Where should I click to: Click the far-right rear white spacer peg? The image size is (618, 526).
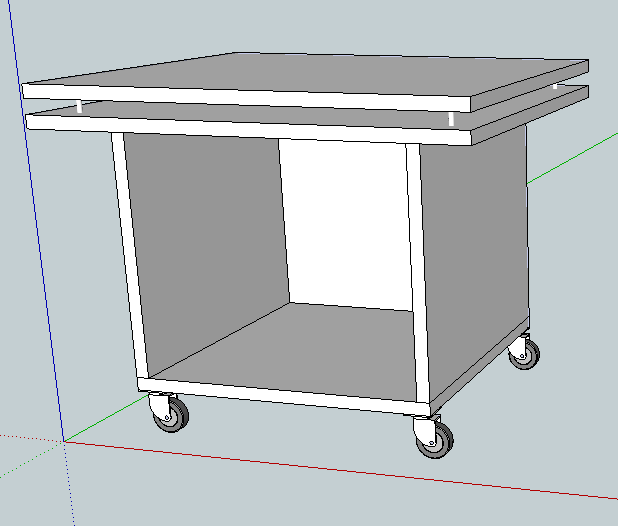point(555,86)
